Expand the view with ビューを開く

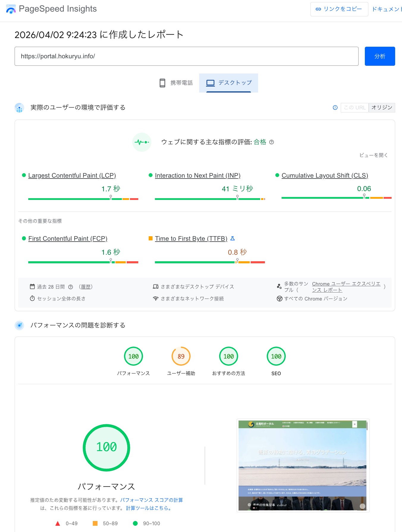click(x=373, y=155)
